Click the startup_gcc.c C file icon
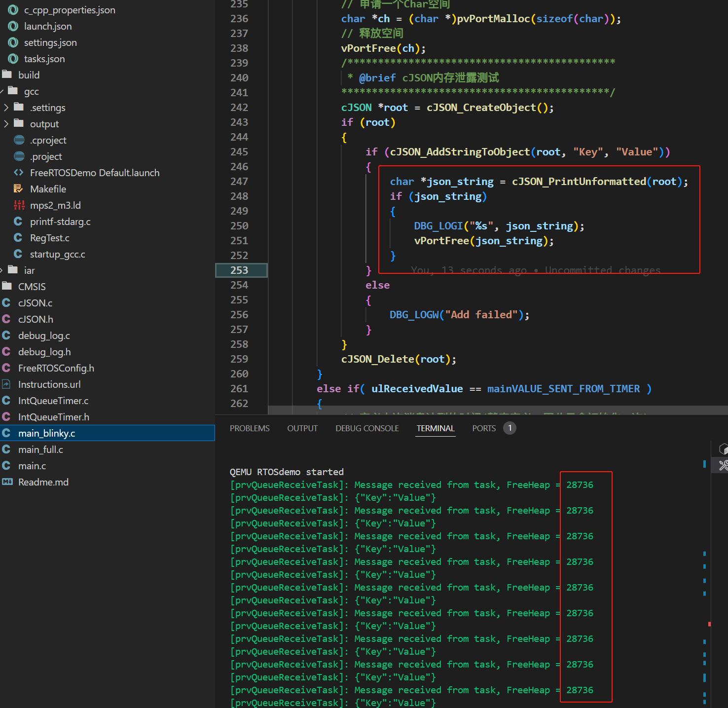This screenshot has width=728, height=708. 18,254
